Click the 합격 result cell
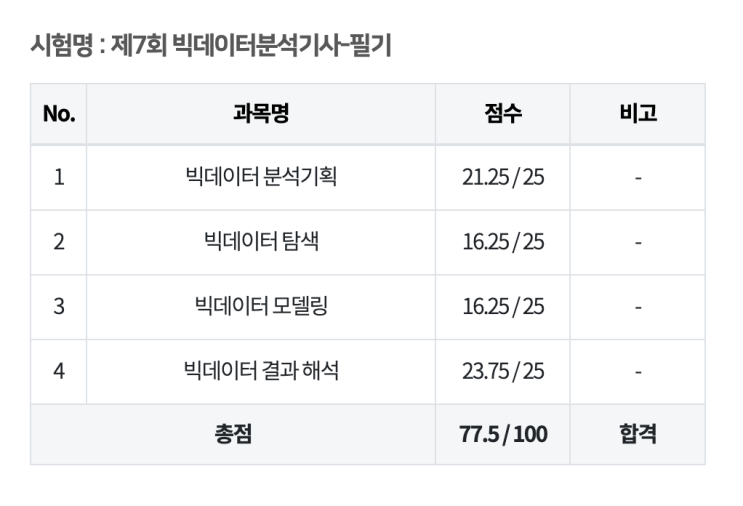This screenshot has width=743, height=506. [x=637, y=435]
